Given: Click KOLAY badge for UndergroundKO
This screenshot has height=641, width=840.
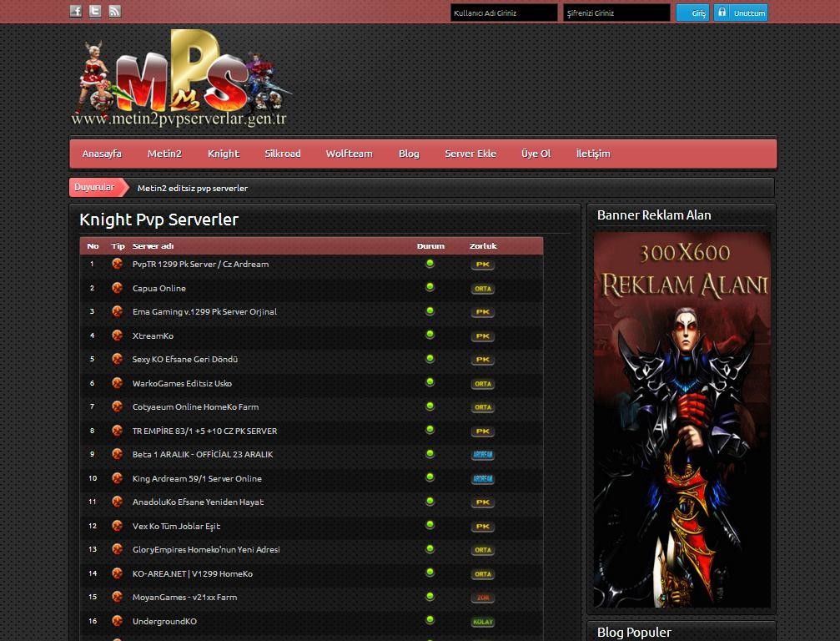Looking at the screenshot, I should click(x=483, y=623).
